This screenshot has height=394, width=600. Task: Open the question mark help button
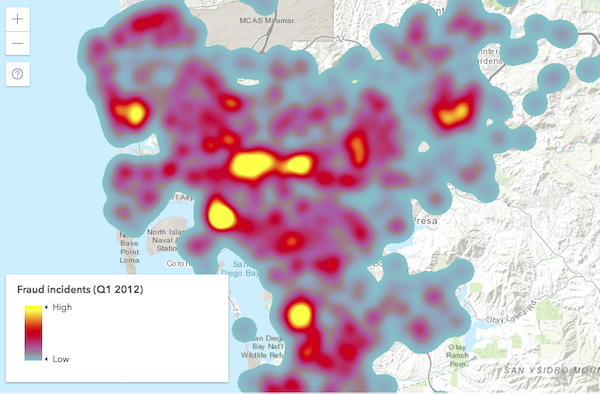18,74
